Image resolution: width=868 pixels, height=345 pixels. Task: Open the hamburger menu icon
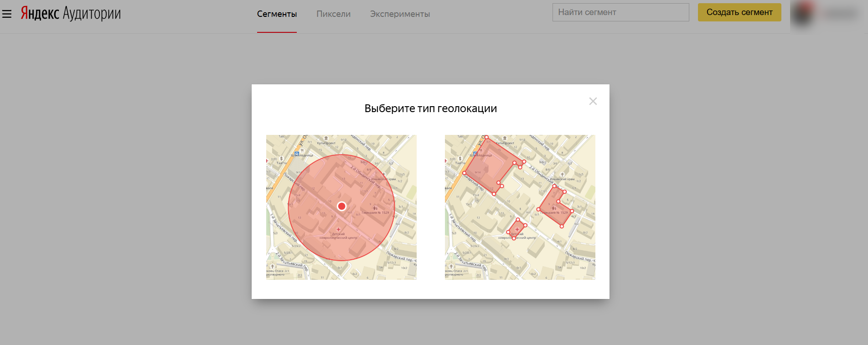(7, 14)
